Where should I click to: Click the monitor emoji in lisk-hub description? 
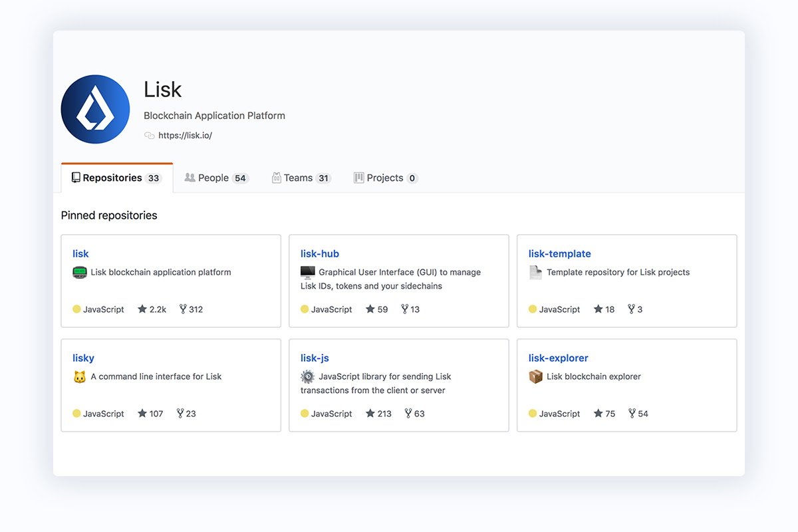308,272
